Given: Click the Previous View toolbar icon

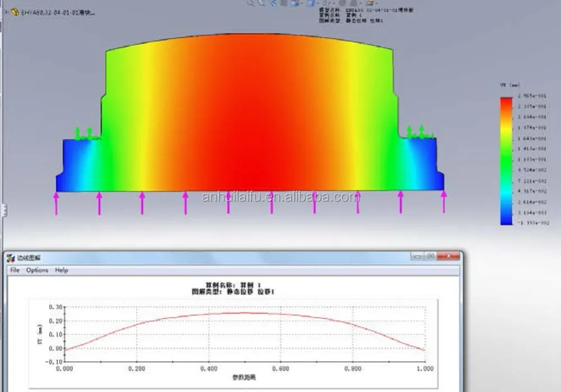Looking at the screenshot, I should pyautogui.click(x=274, y=3).
